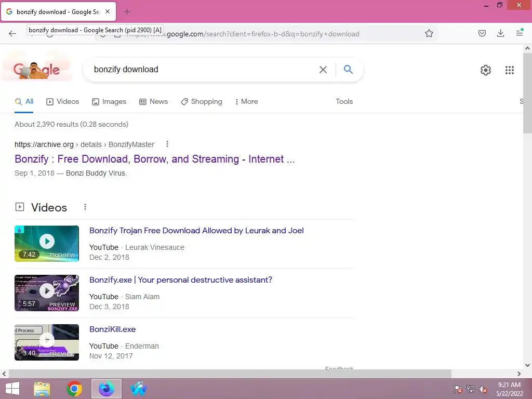The width and height of the screenshot is (532, 399).
Task: Click the Siam Alam channel name
Action: tap(142, 297)
